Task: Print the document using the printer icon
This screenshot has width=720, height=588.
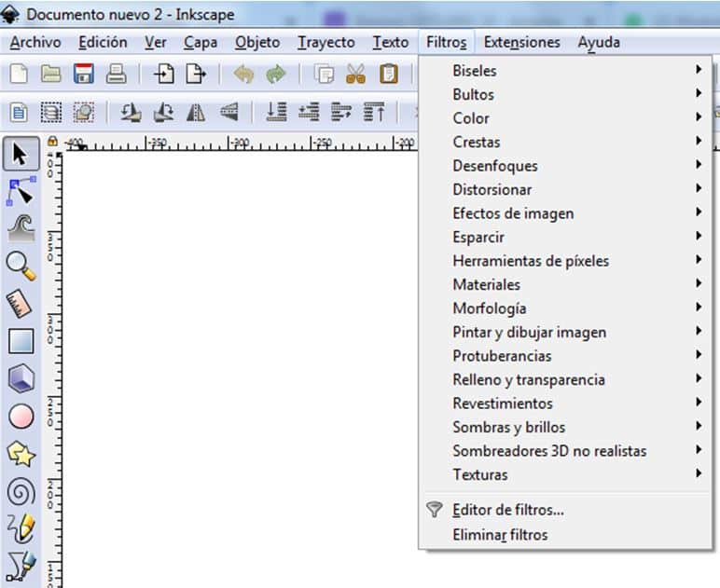Action: pyautogui.click(x=117, y=74)
